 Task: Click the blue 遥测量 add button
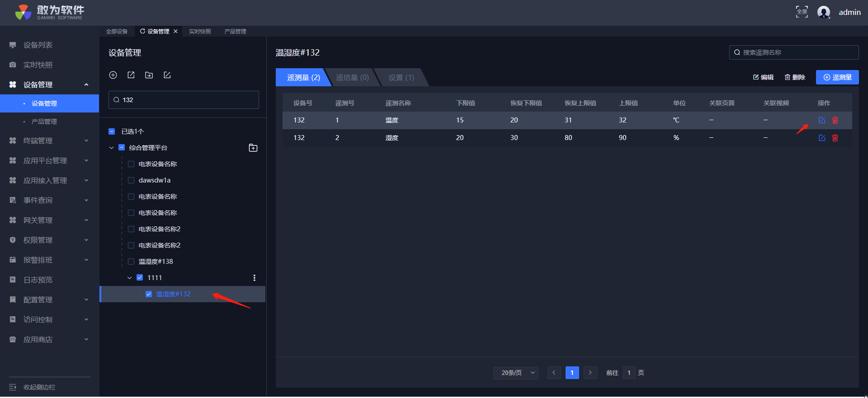(837, 77)
